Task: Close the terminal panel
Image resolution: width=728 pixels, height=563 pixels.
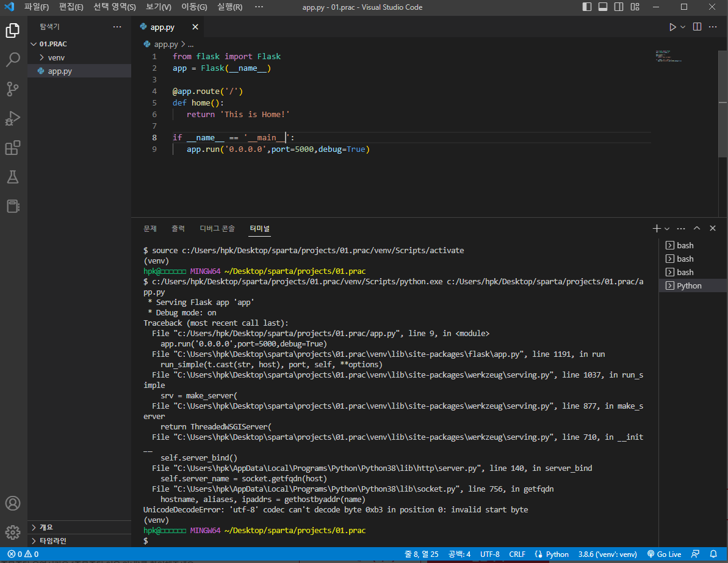Action: [713, 228]
